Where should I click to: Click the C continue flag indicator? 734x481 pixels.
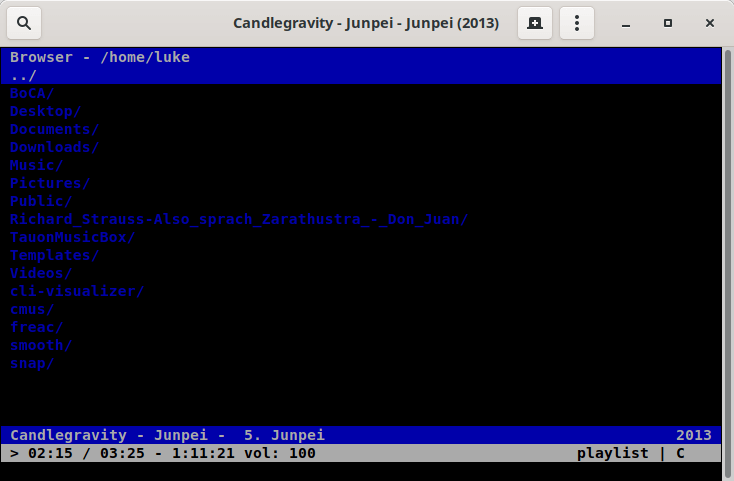click(680, 453)
